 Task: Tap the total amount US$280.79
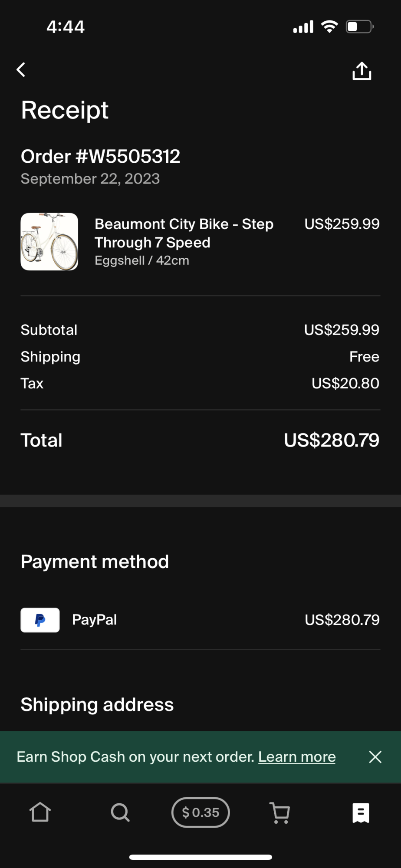332,440
